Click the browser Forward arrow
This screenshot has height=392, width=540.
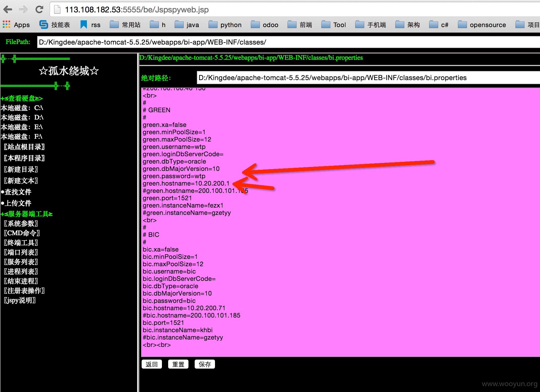[23, 10]
